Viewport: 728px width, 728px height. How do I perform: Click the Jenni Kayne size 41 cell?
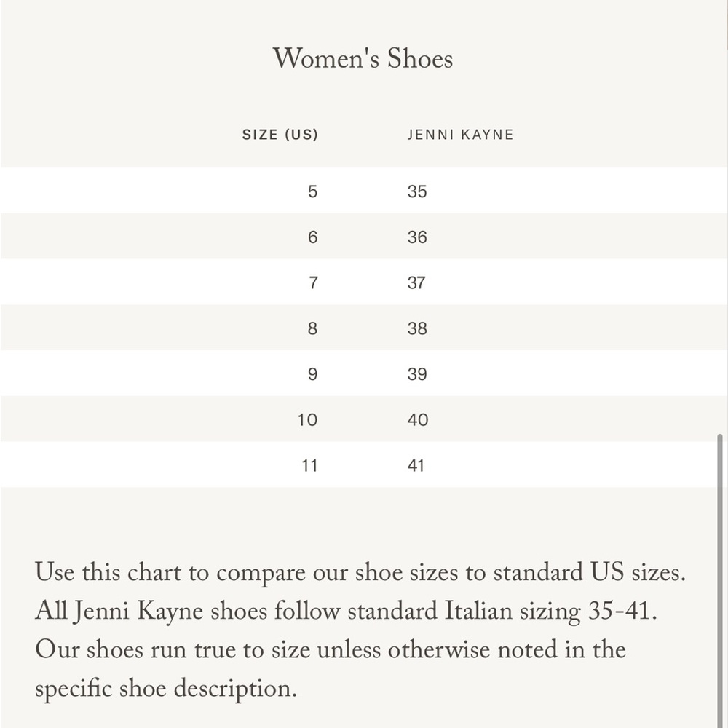tap(416, 465)
